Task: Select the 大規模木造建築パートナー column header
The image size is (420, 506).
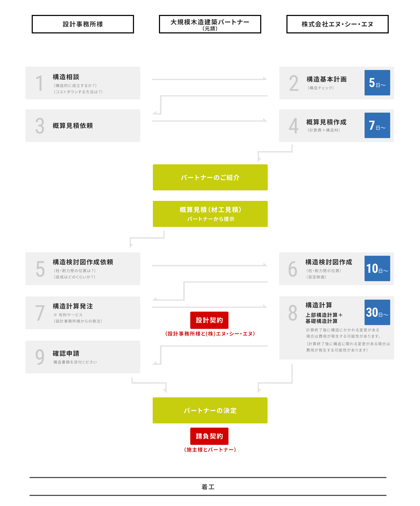Action: coord(210,24)
